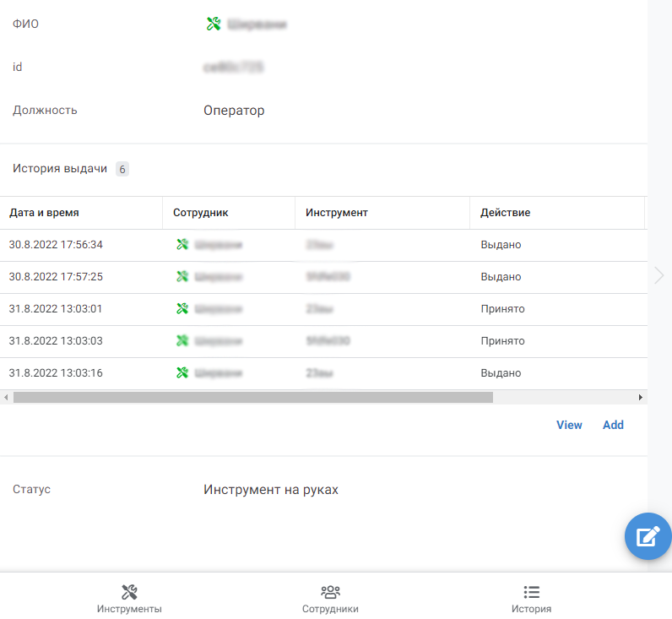Click Выдано in the 13:03:16 row
The width and height of the screenshot is (672, 619).
[501, 373]
